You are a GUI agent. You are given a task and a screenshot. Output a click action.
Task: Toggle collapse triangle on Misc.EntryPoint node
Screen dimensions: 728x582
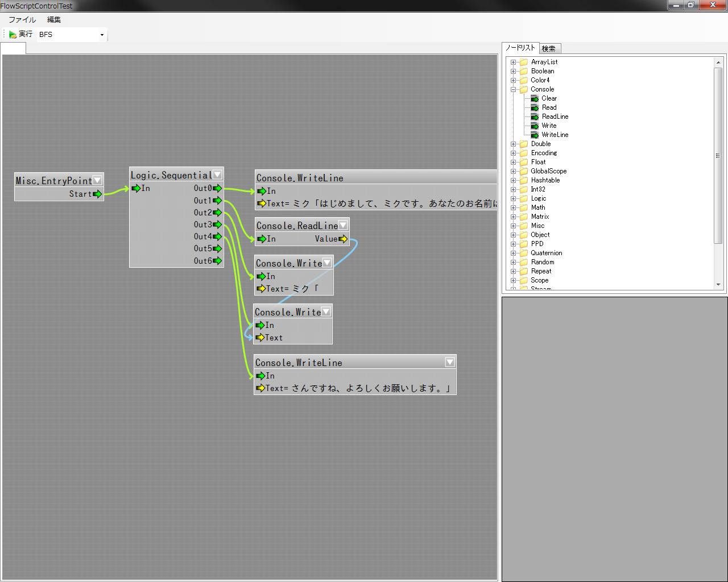coord(97,180)
